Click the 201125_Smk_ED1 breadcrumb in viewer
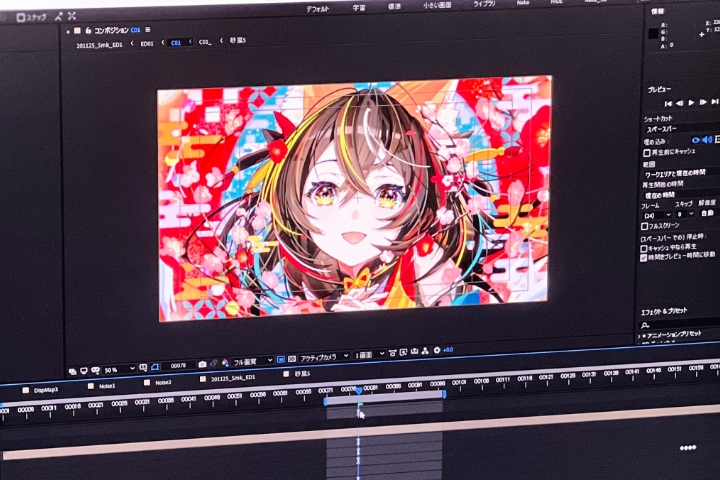 [99, 45]
